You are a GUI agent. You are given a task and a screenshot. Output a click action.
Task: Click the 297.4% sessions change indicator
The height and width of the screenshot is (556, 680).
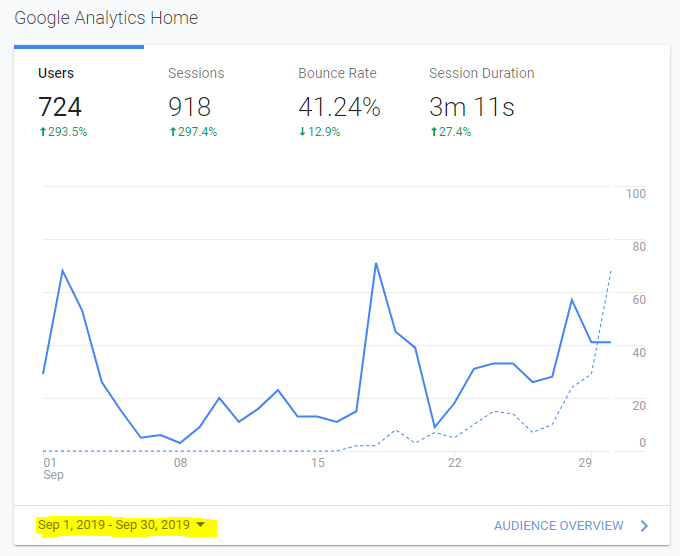(193, 132)
